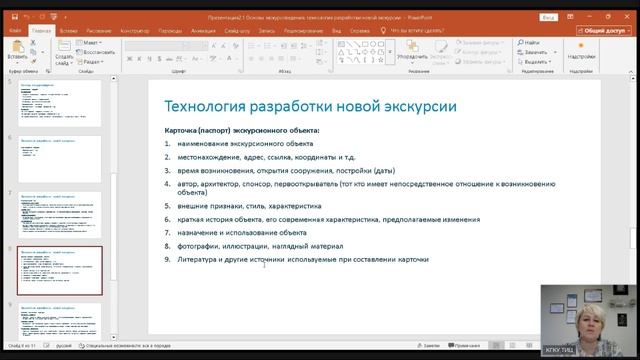
Task: Click the font color A icon
Action: point(229,59)
